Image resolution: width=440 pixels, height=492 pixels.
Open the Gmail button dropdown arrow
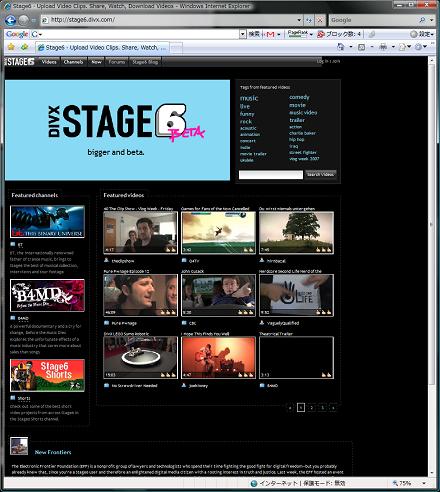[x=279, y=34]
